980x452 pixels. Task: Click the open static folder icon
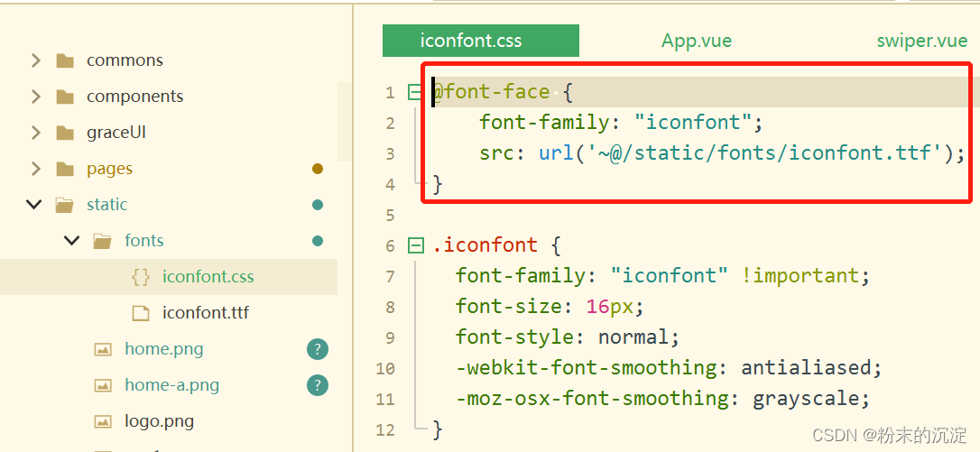point(64,205)
